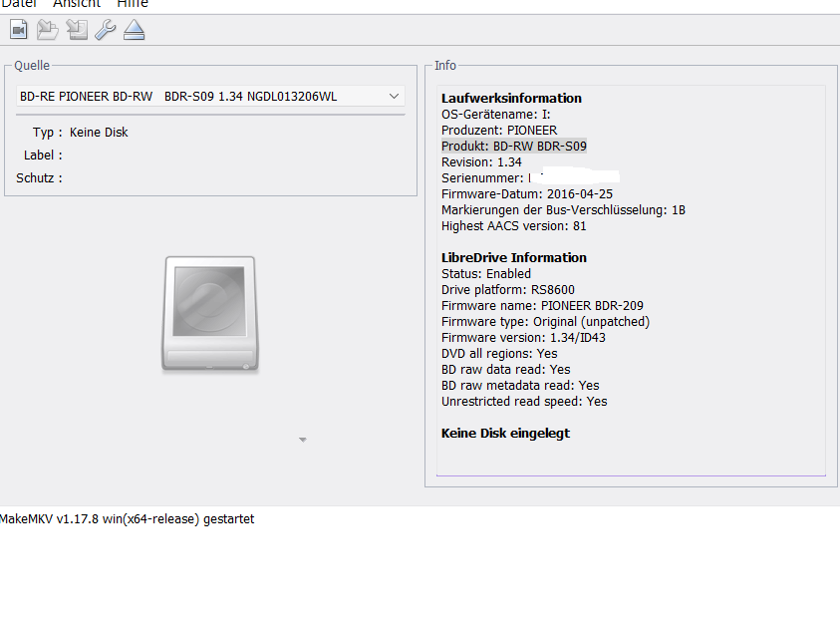The width and height of the screenshot is (840, 625).
Task: Click the large optical drive image
Action: pyautogui.click(x=210, y=315)
